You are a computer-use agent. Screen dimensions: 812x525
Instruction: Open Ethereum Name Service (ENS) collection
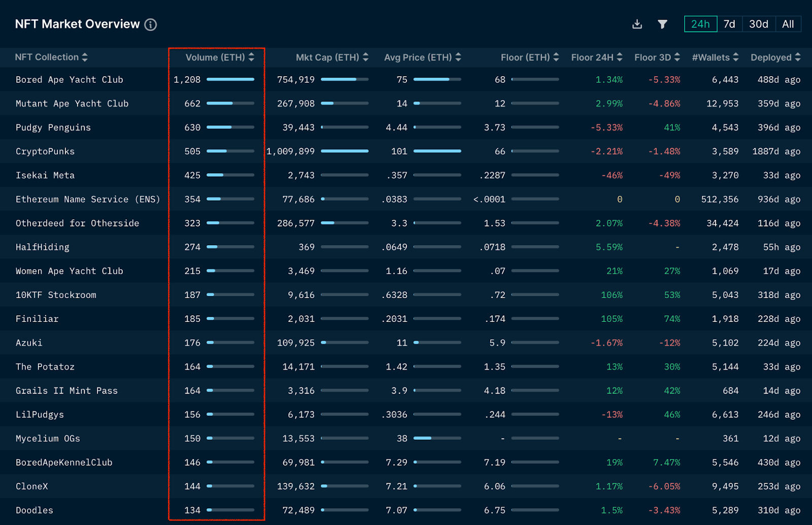(x=88, y=199)
